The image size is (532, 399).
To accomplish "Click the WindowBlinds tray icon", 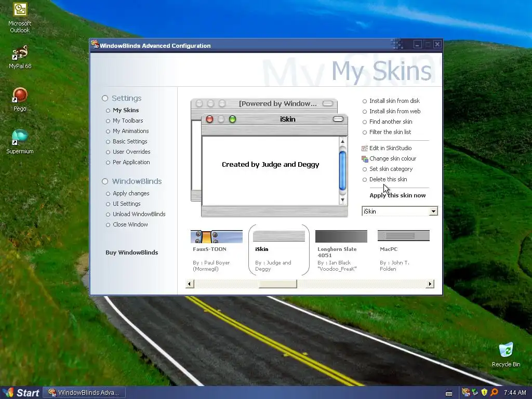I will [465, 393].
